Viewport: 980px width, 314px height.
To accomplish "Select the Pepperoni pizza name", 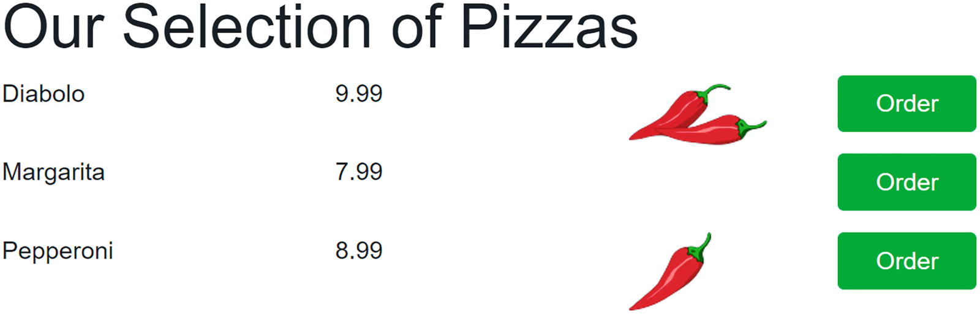I will [58, 251].
